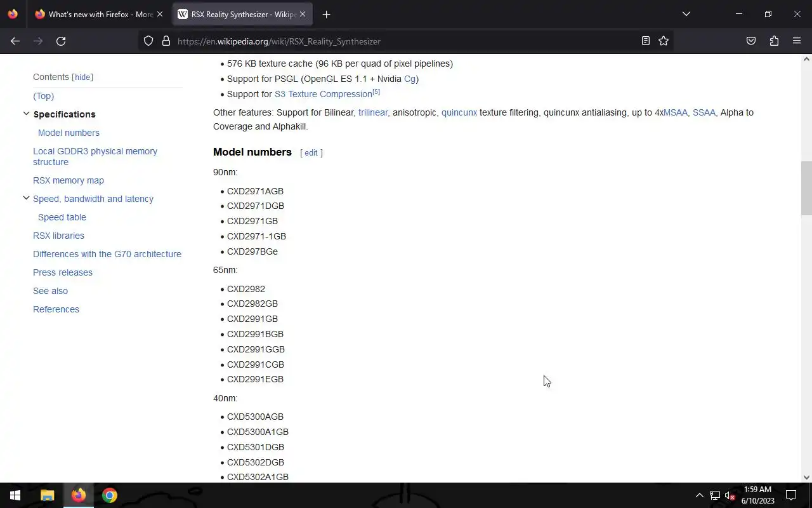Screen dimensions: 812x508
Task: Go back to the previous page
Action: click(x=15, y=41)
